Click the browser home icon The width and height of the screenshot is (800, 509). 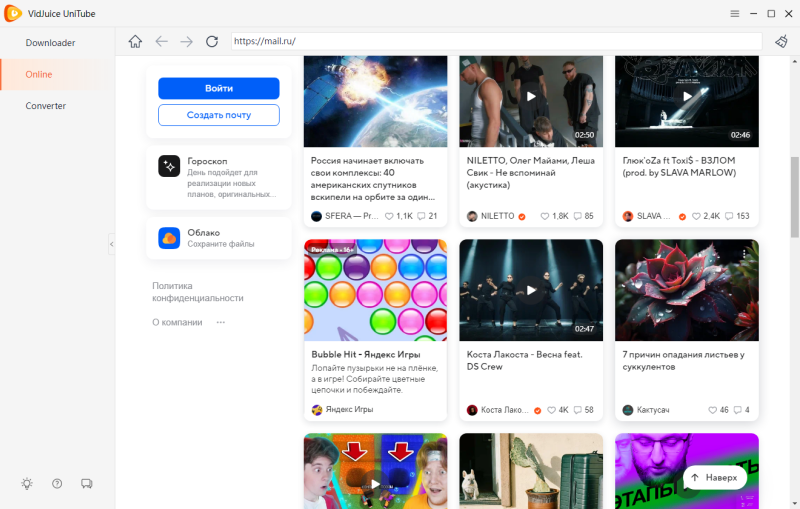[135, 42]
